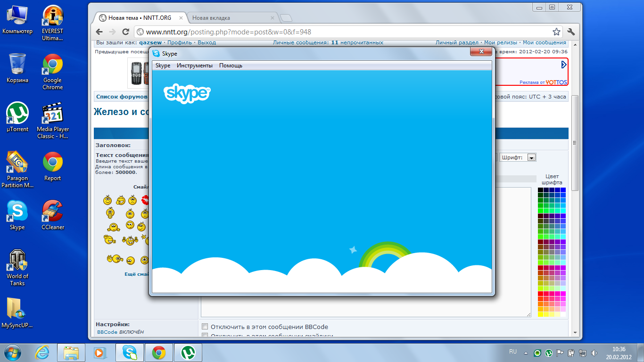
Task: Select the Skype desktop shortcut
Action: tap(17, 215)
